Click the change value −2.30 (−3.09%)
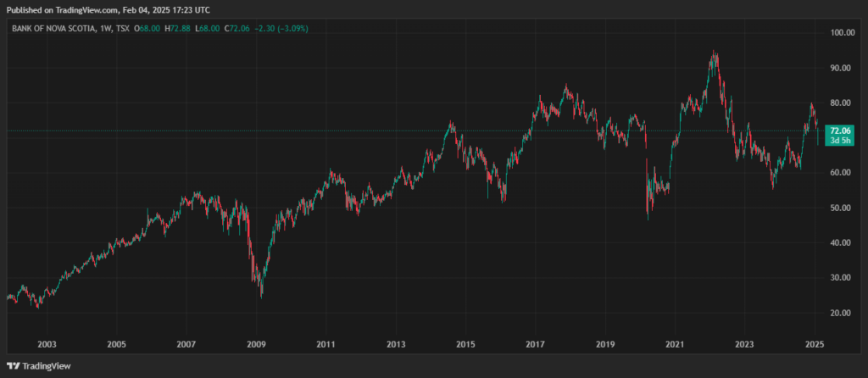This screenshot has width=868, height=378. (x=281, y=28)
